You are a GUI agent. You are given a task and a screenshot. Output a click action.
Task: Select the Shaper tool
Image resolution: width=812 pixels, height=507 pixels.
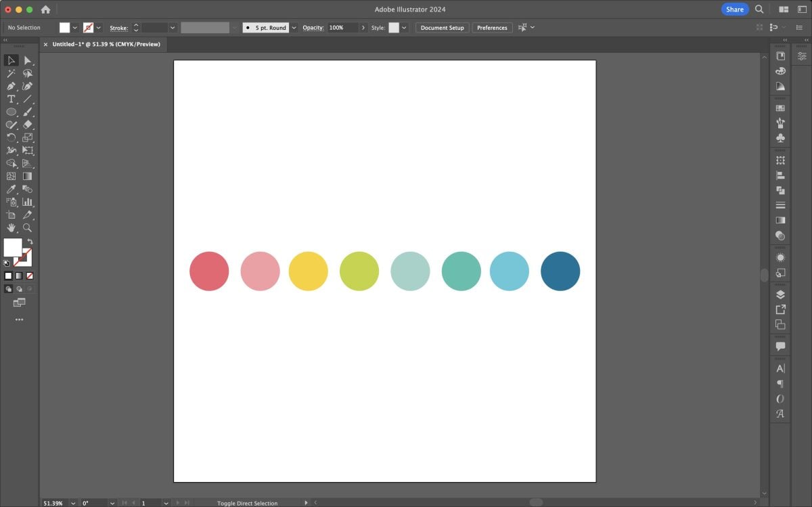click(x=12, y=125)
